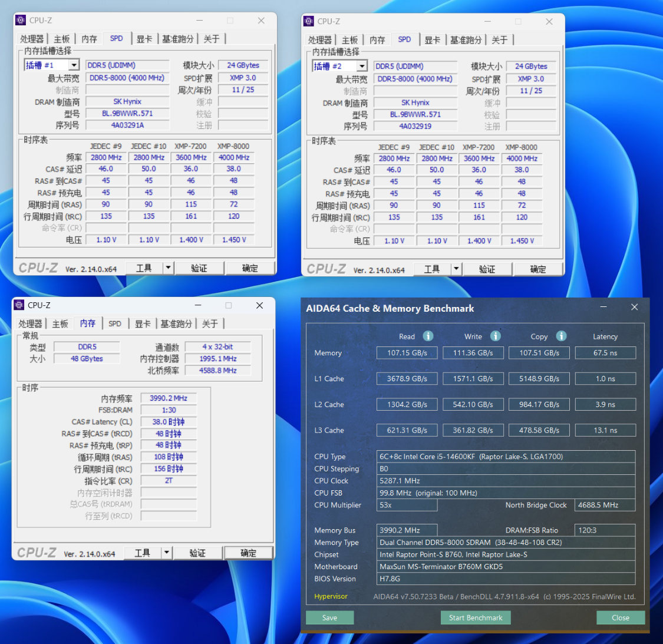The width and height of the screenshot is (663, 644).
Task: Click 验证 button in slot #1 window
Action: coord(199,268)
